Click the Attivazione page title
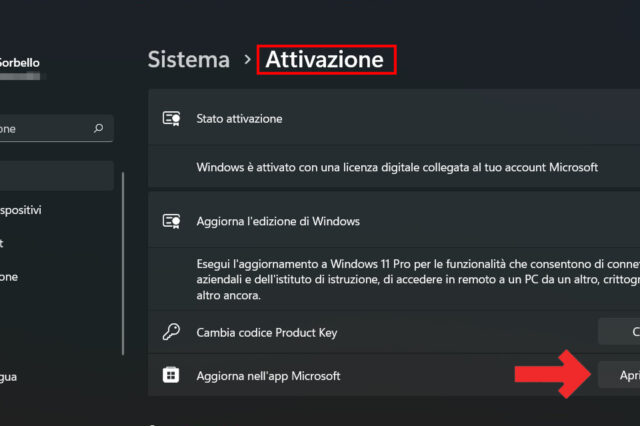Image resolution: width=640 pixels, height=426 pixels. [x=324, y=60]
